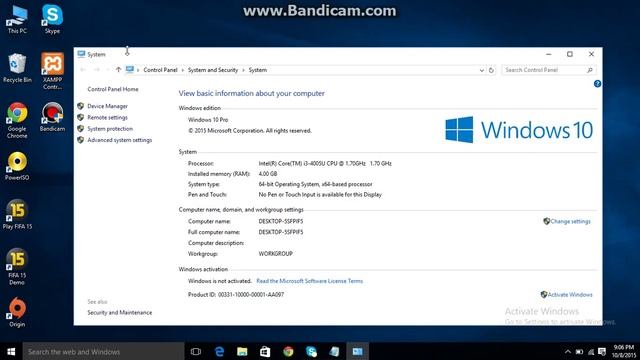Launch FIFA 15 Demo shortcut
This screenshot has width=640, height=360.
pyautogui.click(x=17, y=267)
